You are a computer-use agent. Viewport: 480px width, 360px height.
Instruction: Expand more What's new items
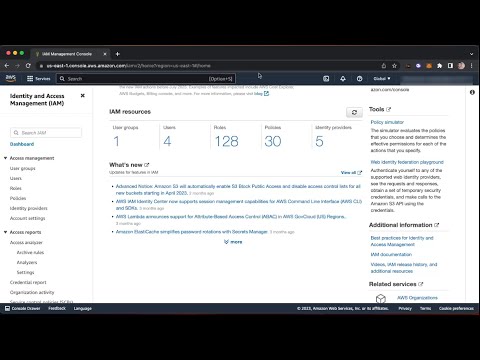point(233,242)
